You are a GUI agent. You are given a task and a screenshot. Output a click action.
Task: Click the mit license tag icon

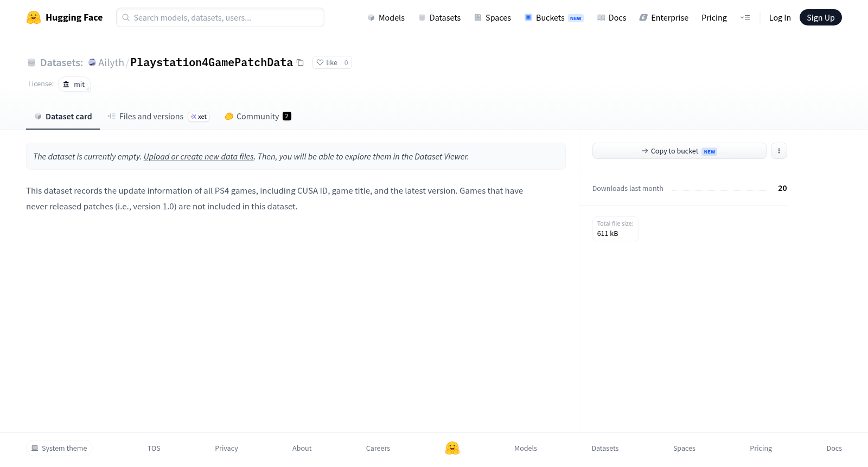tap(66, 84)
